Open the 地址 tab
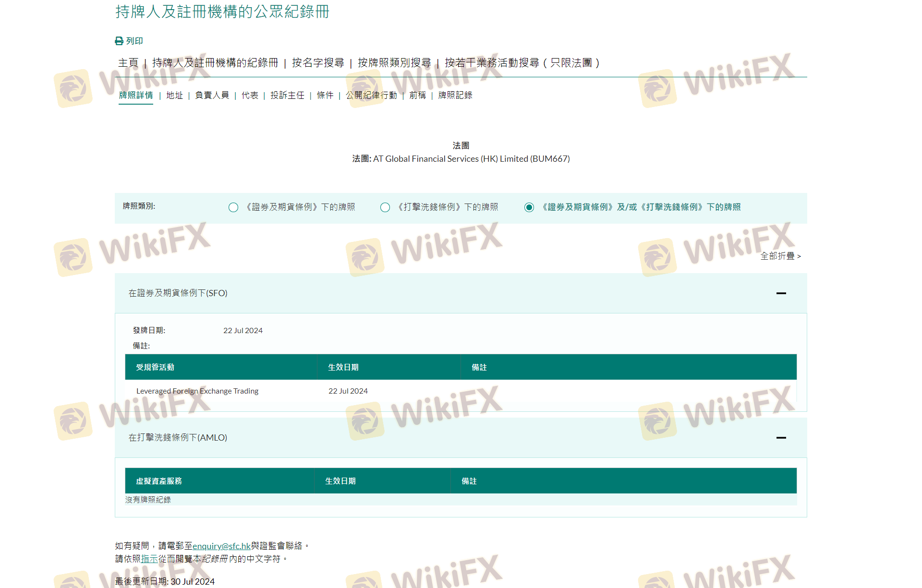Screen dimensions: 922x588 click(174, 96)
